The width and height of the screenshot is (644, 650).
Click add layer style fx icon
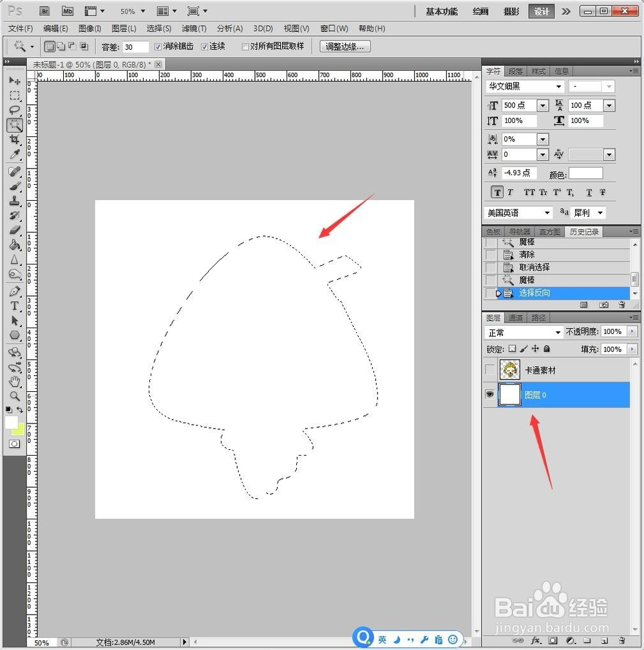click(x=536, y=640)
